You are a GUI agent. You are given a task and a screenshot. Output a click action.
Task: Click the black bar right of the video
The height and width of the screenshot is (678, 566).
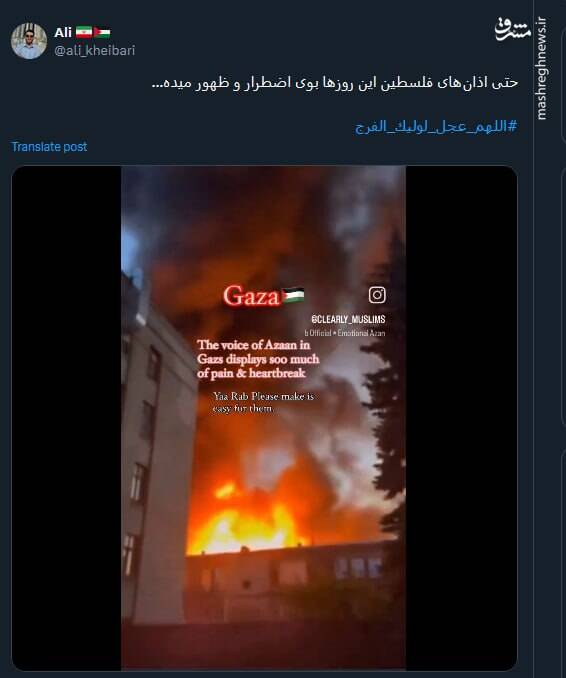[x=461, y=418]
